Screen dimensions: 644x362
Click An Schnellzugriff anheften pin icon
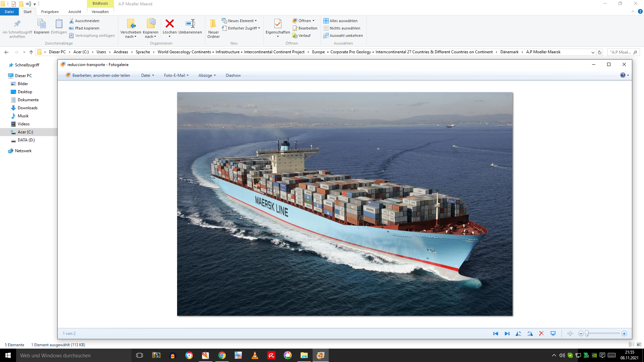point(17,24)
